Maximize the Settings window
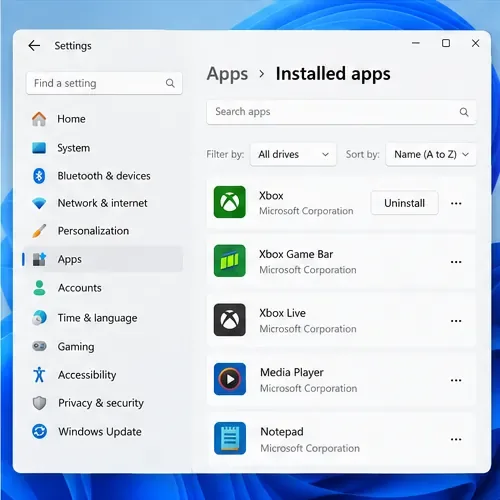This screenshot has width=500, height=500. click(x=446, y=43)
